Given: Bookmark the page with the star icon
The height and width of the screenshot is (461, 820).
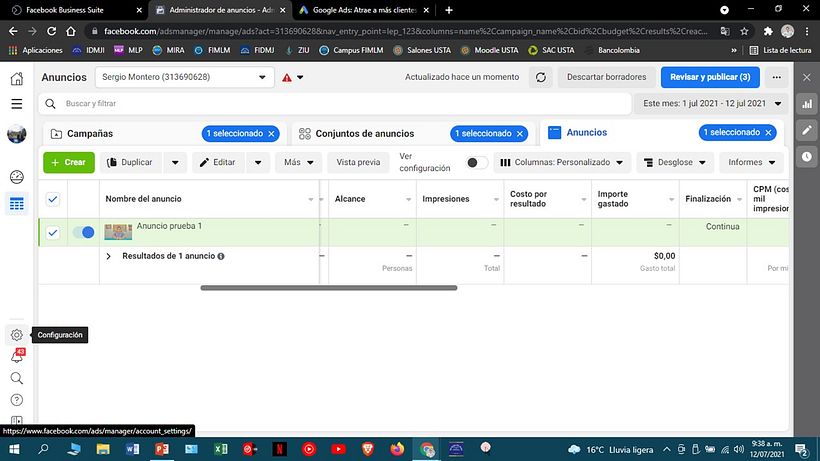Looking at the screenshot, I should click(744, 31).
